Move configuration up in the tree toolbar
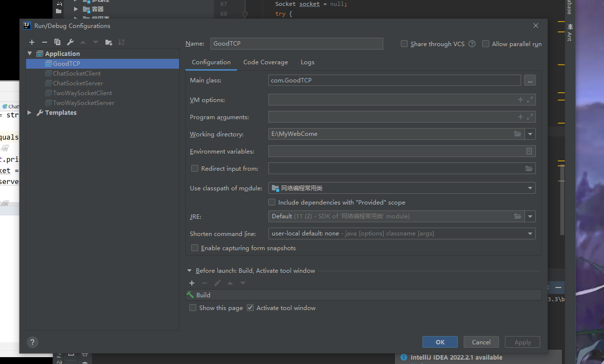604x364 pixels. 83,42
